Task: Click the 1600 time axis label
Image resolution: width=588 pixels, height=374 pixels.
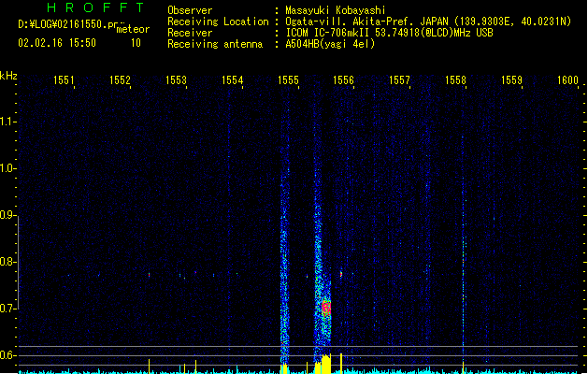Action: coord(567,80)
